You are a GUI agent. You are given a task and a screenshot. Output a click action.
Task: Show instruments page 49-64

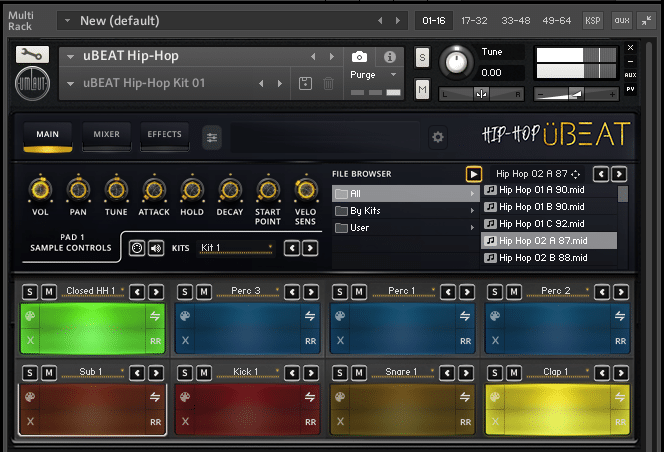tap(557, 20)
